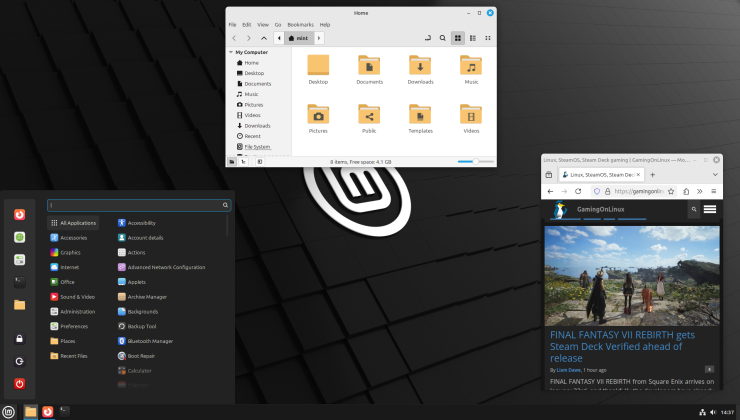
Task: Open the GamingOnLinux hamburger menu
Action: click(710, 209)
